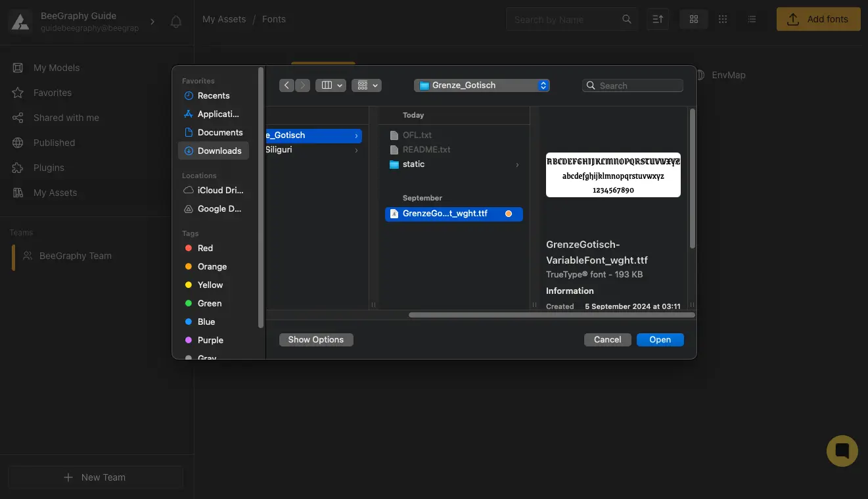Click the notification bell icon

[175, 22]
